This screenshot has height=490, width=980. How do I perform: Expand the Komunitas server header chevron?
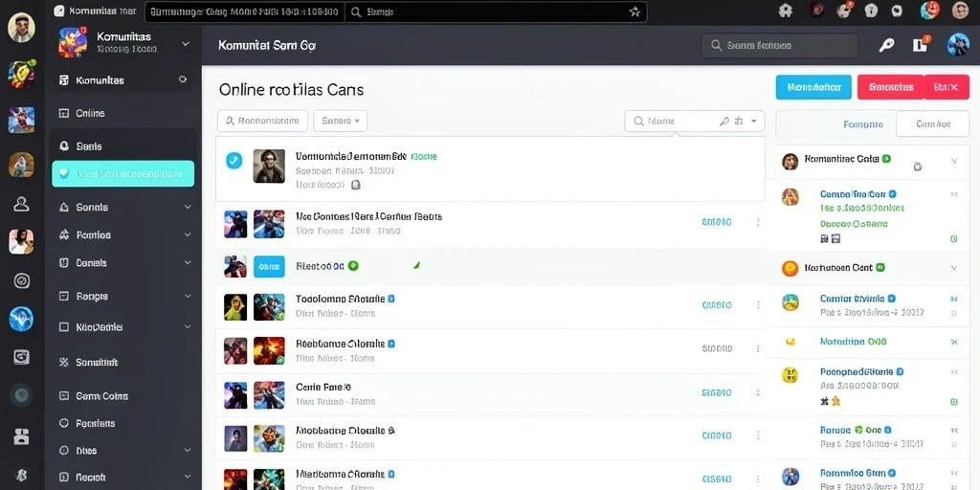[186, 44]
